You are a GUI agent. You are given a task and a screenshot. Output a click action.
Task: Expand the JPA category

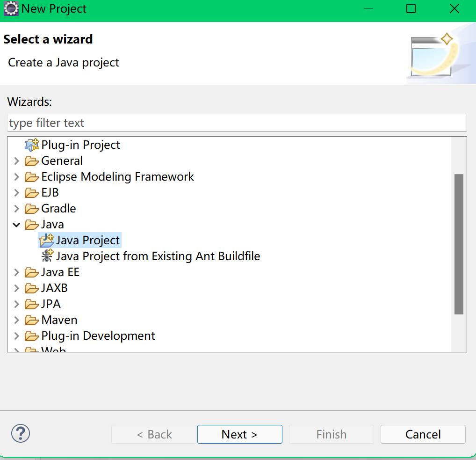(x=16, y=304)
